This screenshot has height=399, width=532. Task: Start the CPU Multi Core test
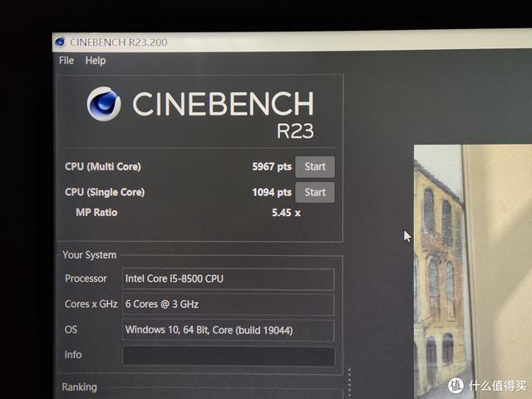tap(315, 166)
